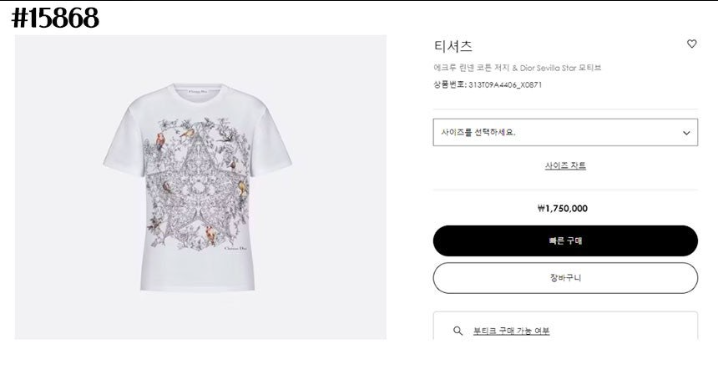Add the T-shirt to wishlist with heart icon
The height and width of the screenshot is (368, 718).
coord(691,44)
